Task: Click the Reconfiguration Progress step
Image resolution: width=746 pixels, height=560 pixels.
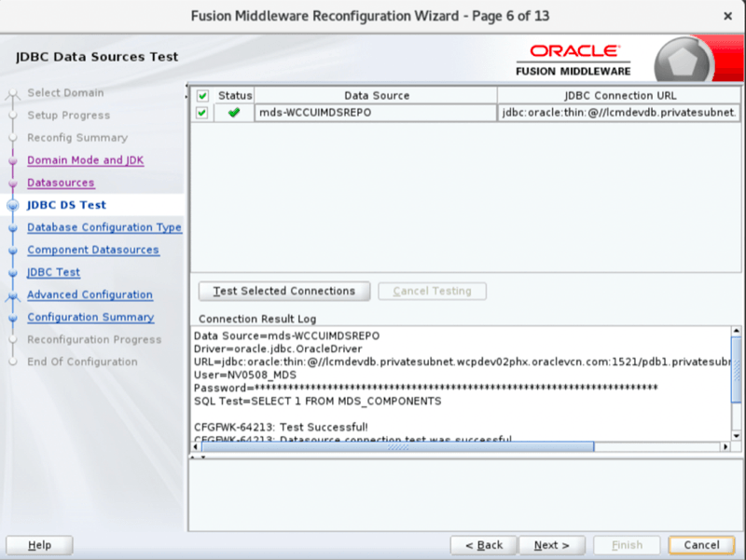Action: click(94, 339)
